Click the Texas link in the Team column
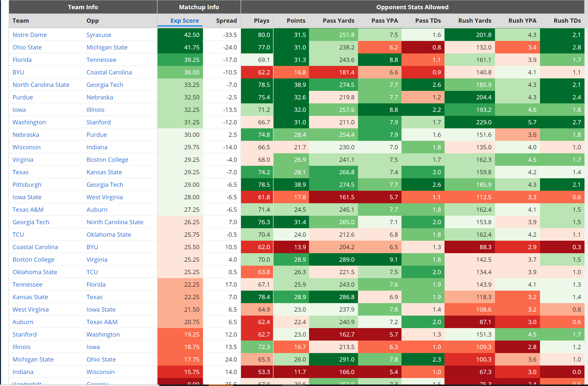This screenshot has height=386, width=588. 20,172
